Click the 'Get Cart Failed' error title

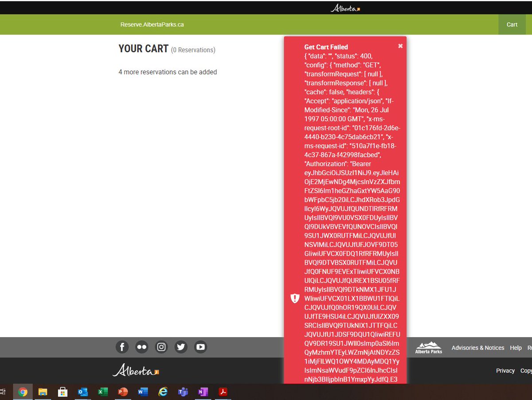tap(326, 47)
